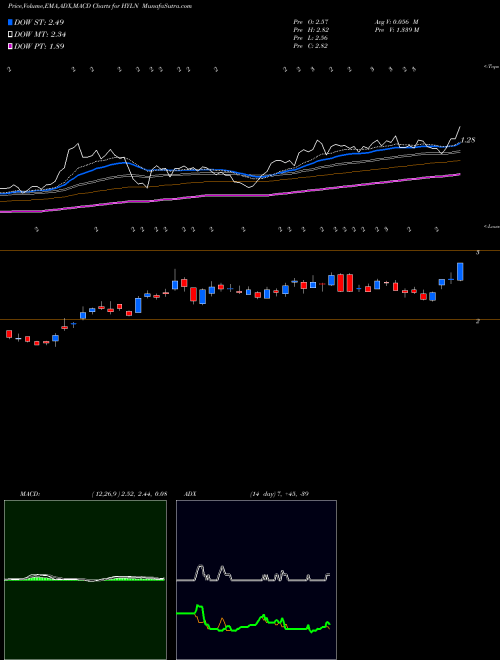
Task: Click the 'Pre C: 2.82' close value
Action: 311,46
